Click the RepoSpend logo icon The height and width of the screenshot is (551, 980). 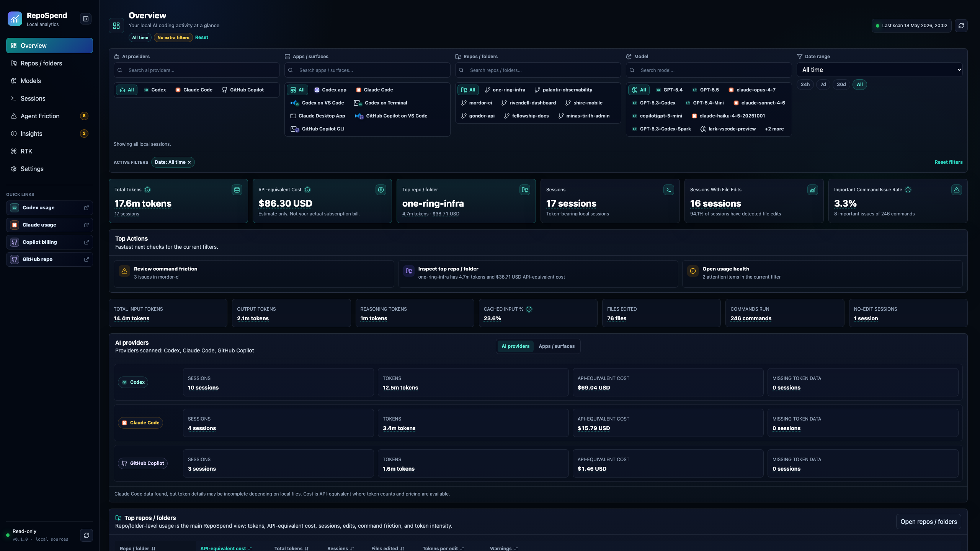[15, 19]
